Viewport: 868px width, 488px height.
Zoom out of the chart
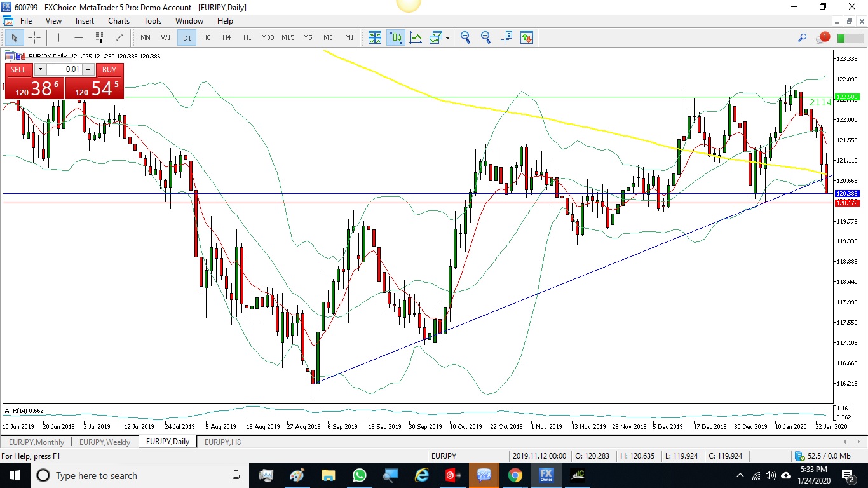[x=486, y=37]
